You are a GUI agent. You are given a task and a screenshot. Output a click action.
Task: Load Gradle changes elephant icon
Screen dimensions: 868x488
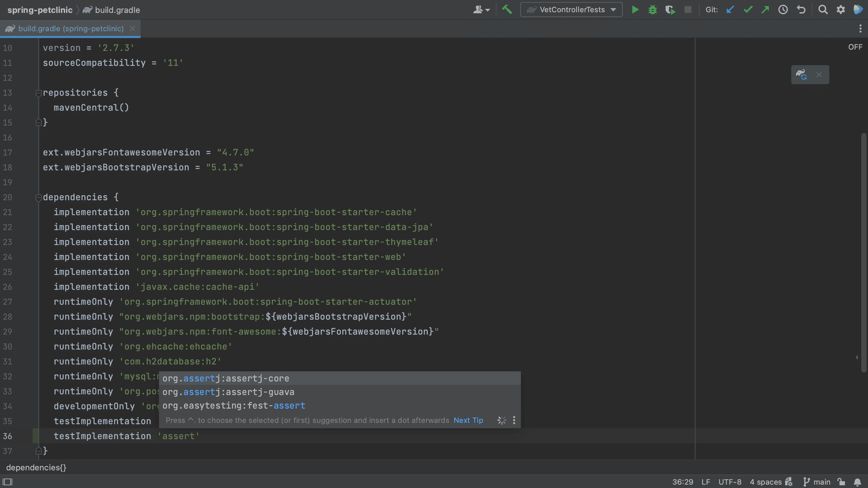[x=802, y=75]
